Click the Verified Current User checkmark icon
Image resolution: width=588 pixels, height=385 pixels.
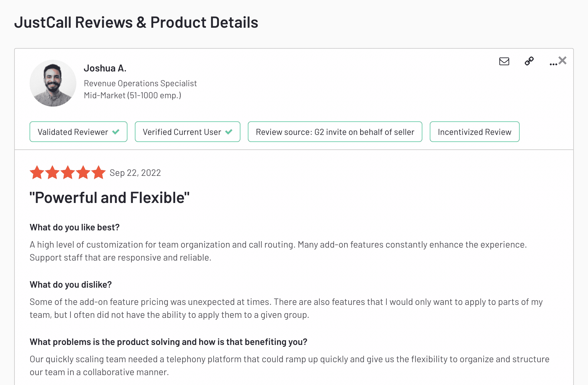(229, 132)
